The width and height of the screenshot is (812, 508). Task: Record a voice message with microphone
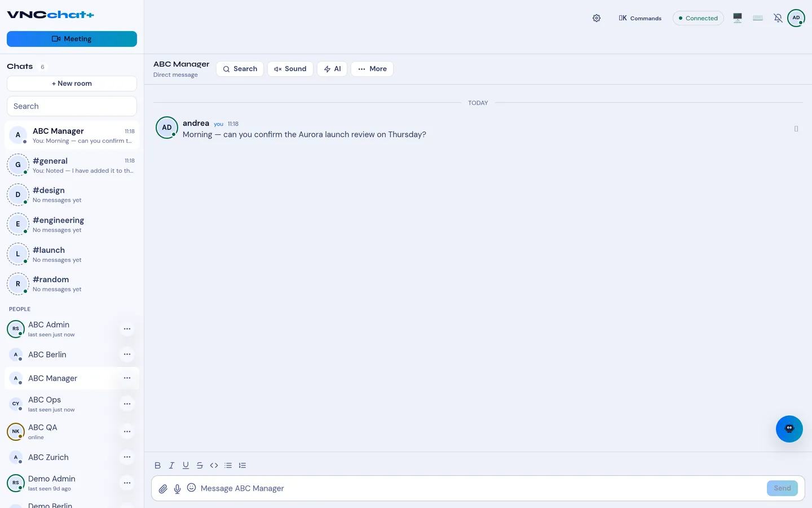click(177, 489)
